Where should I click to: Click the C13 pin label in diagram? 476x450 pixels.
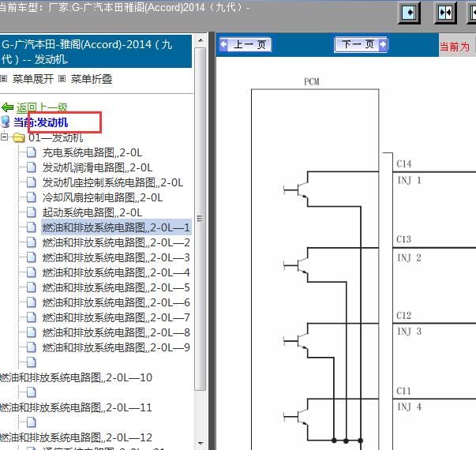pos(404,239)
